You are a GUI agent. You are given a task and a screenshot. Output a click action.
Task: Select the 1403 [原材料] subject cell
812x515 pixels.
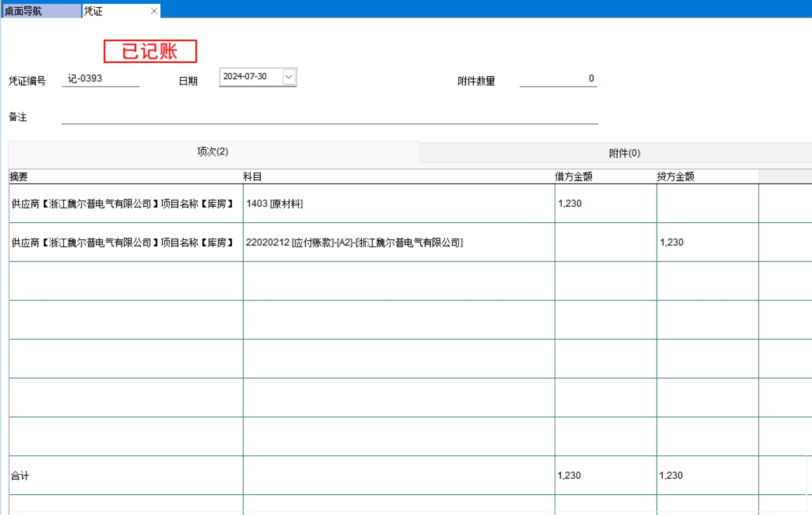[x=398, y=204]
